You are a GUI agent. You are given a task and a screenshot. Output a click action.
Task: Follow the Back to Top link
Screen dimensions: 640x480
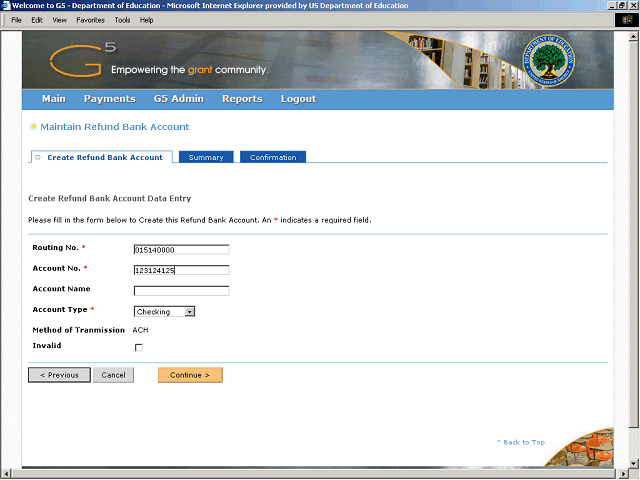[x=521, y=442]
